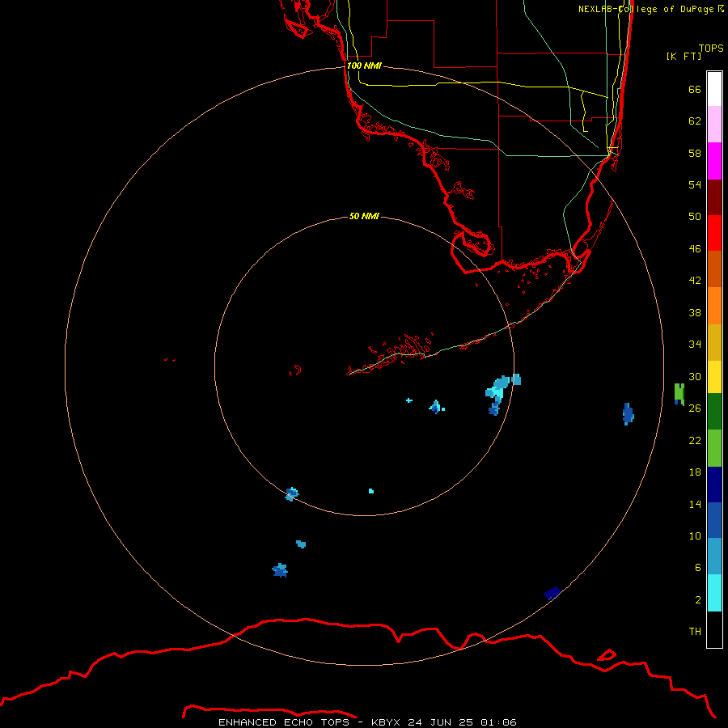Click the '46' legend value
Viewport: 728px width, 728px height.
(695, 249)
